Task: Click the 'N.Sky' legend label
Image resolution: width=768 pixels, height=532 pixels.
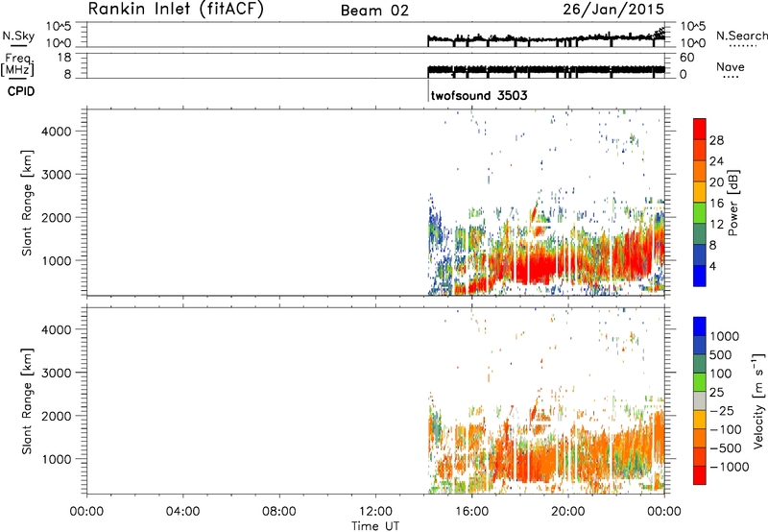Action: coord(18,36)
